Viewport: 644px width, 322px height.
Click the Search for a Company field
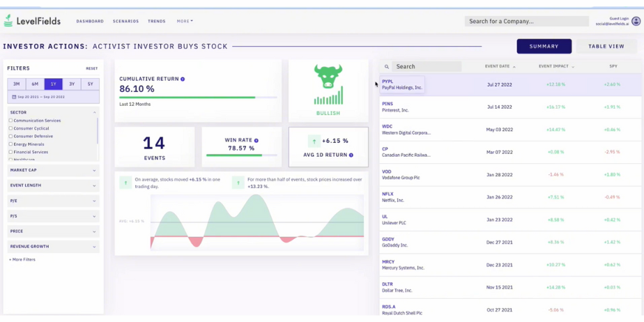click(526, 22)
